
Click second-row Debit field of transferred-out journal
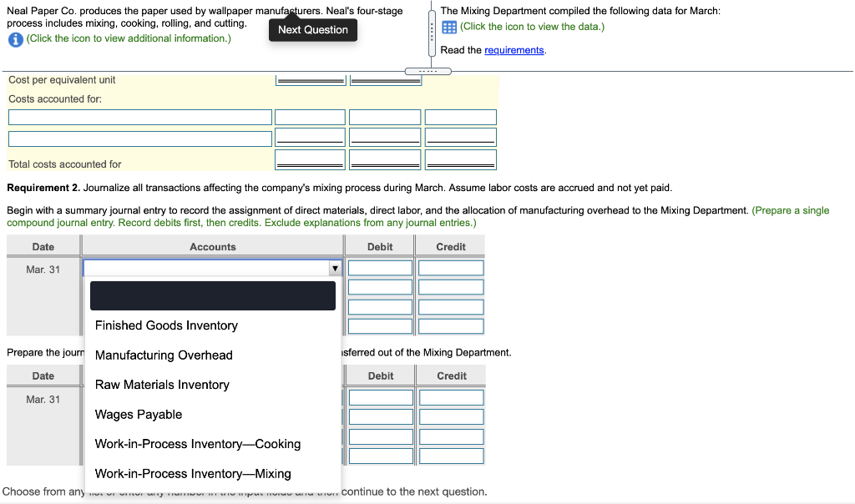[x=381, y=417]
